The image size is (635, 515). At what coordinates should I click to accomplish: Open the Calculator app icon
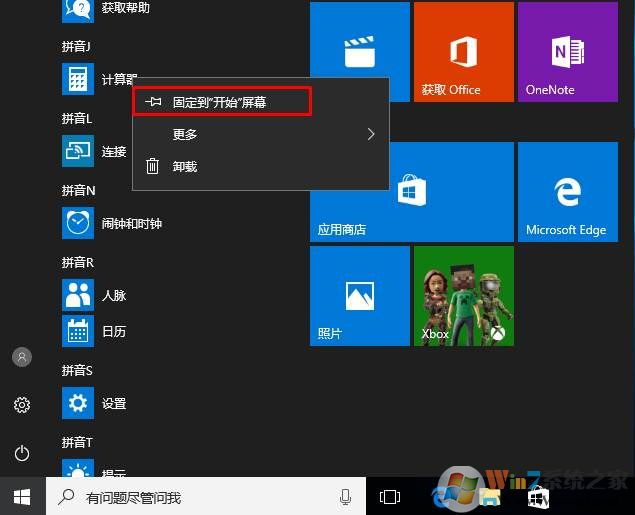coord(78,79)
